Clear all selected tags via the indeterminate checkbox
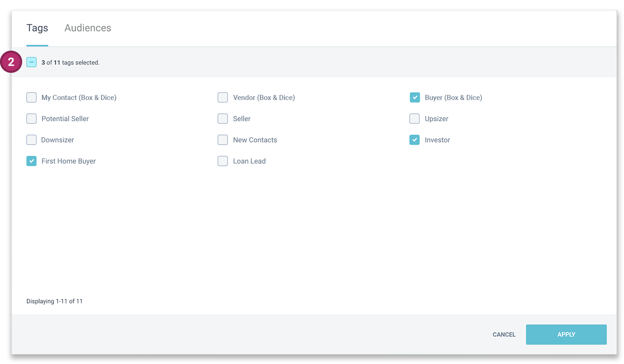The width and height of the screenshot is (624, 364). (x=31, y=62)
